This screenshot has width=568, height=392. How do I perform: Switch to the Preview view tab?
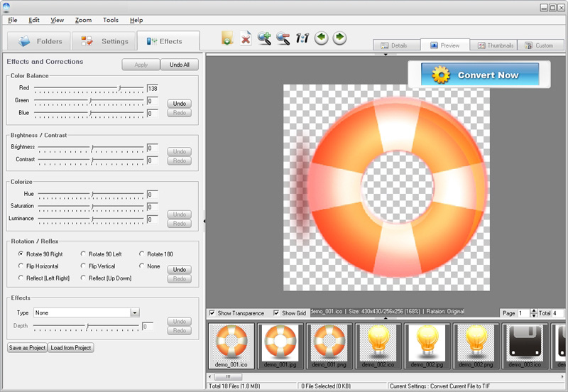[445, 45]
